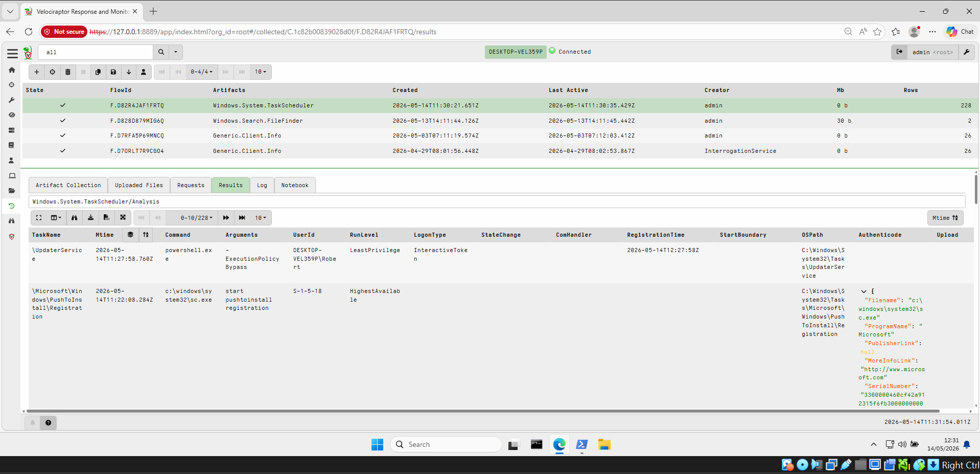Switch to the Notebook tab
The height and width of the screenshot is (474, 980).
295,185
